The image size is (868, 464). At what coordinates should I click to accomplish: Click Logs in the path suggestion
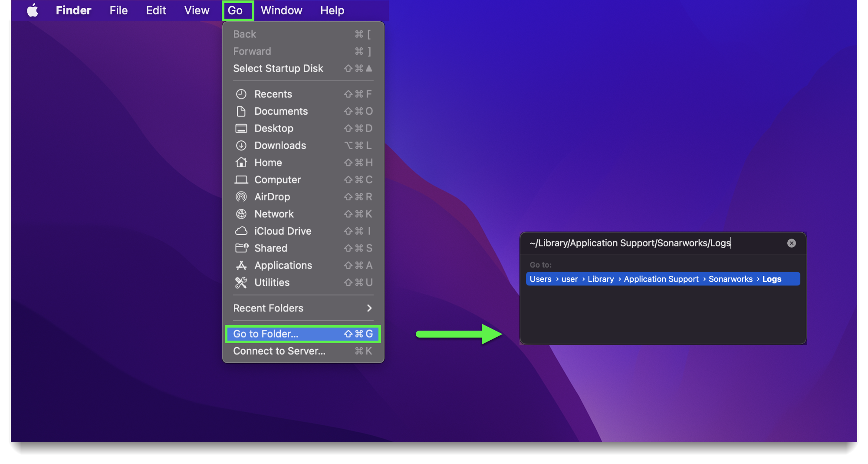[x=772, y=279]
